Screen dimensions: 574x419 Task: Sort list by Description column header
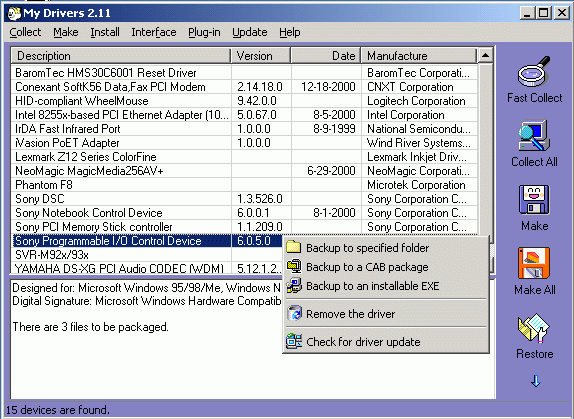click(121, 56)
